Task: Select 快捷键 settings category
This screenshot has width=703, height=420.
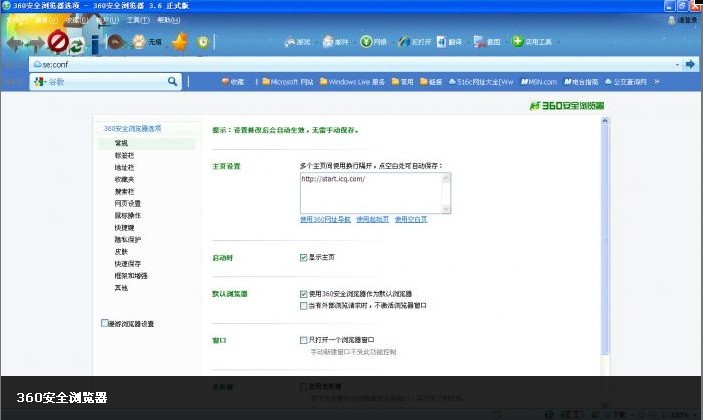Action: (x=124, y=228)
